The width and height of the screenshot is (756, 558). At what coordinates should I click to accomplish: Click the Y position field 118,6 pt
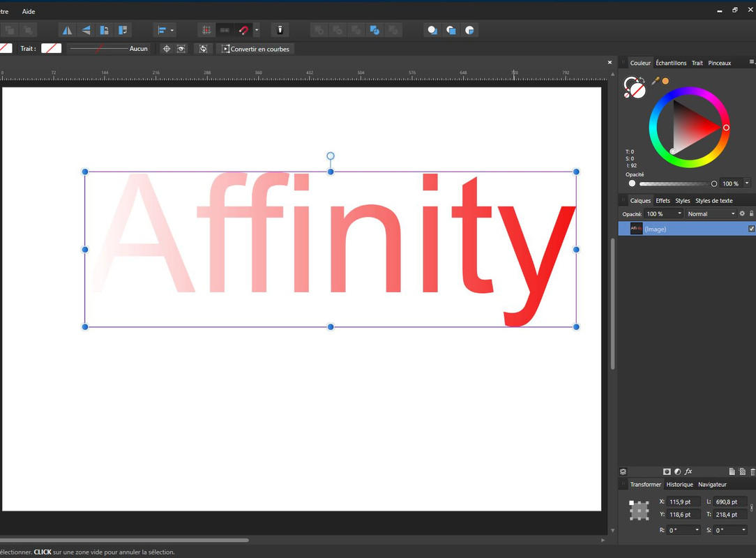pos(683,515)
